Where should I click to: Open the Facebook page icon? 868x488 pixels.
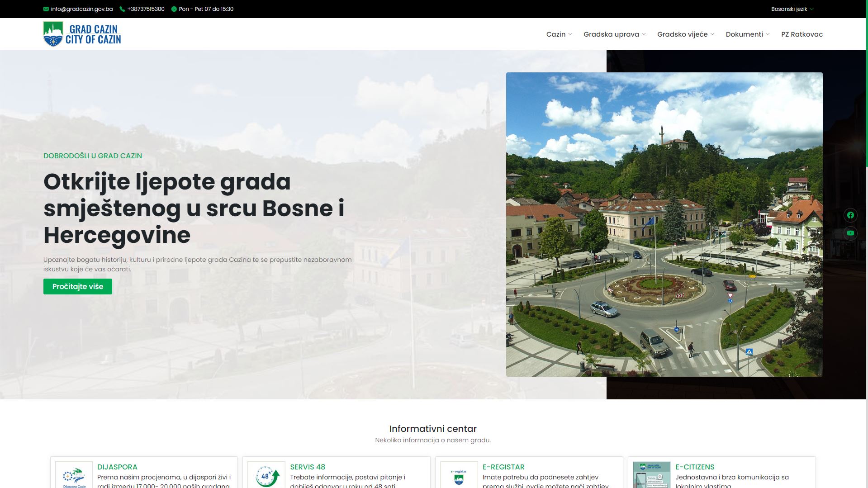pyautogui.click(x=850, y=215)
